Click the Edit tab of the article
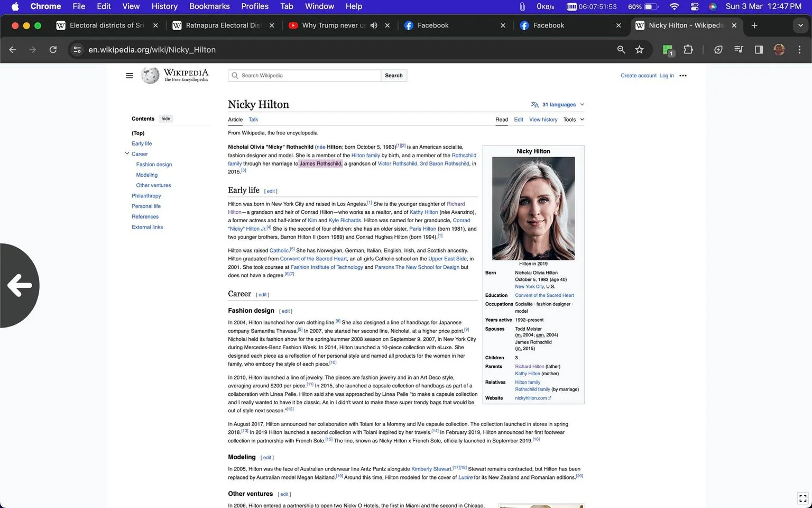The width and height of the screenshot is (812, 508). click(x=519, y=120)
